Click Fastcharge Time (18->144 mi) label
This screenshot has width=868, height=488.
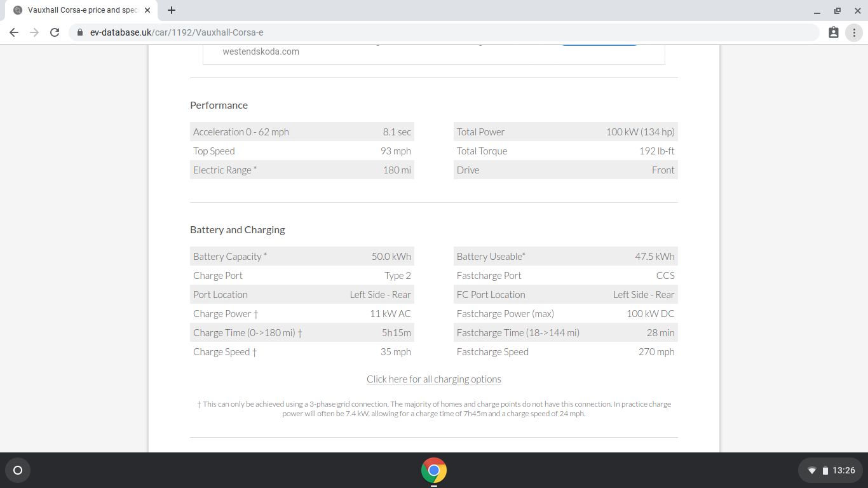click(x=518, y=333)
